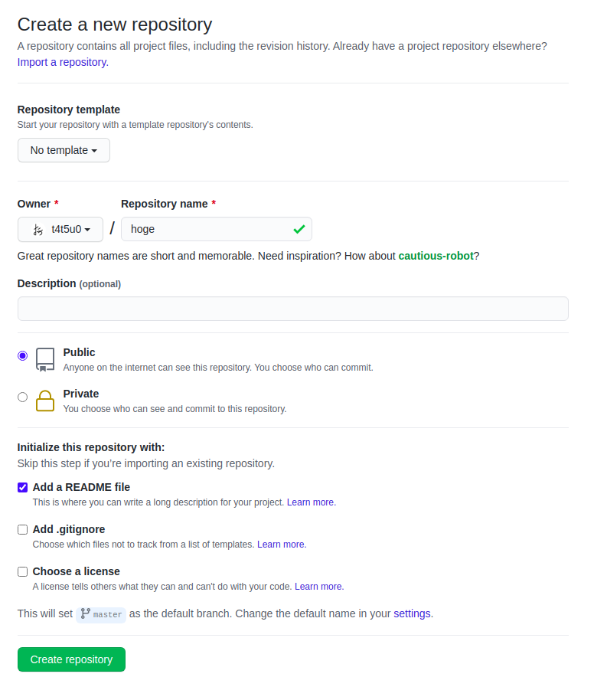The width and height of the screenshot is (594, 700).
Task: Select the Private radio button
Action: (23, 397)
